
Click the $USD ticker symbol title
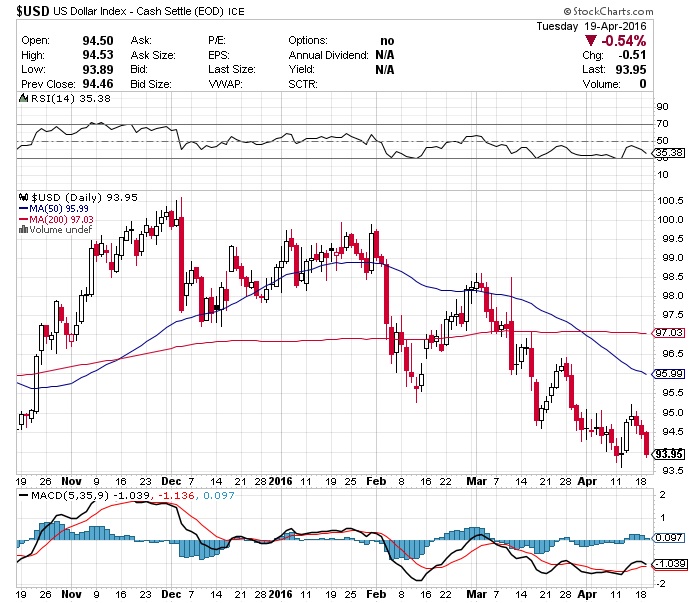click(33, 11)
